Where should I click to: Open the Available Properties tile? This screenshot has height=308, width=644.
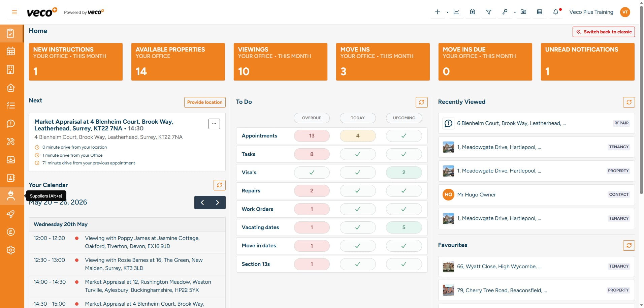178,62
